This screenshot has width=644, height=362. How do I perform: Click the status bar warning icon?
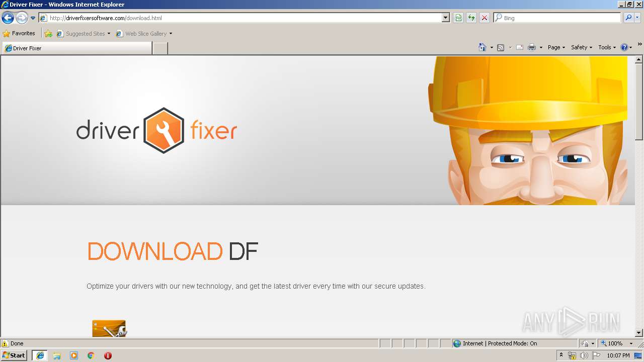point(5,343)
